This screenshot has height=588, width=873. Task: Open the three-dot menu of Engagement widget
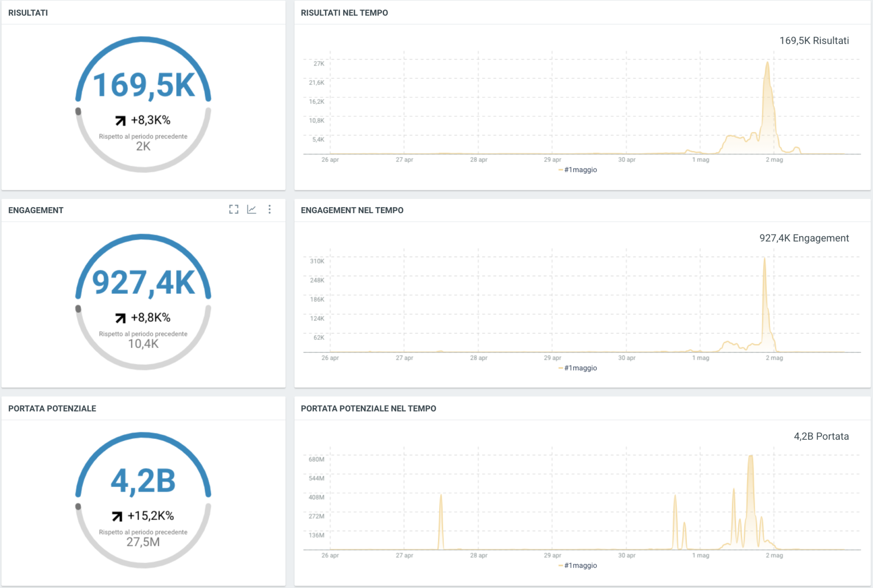click(x=270, y=209)
